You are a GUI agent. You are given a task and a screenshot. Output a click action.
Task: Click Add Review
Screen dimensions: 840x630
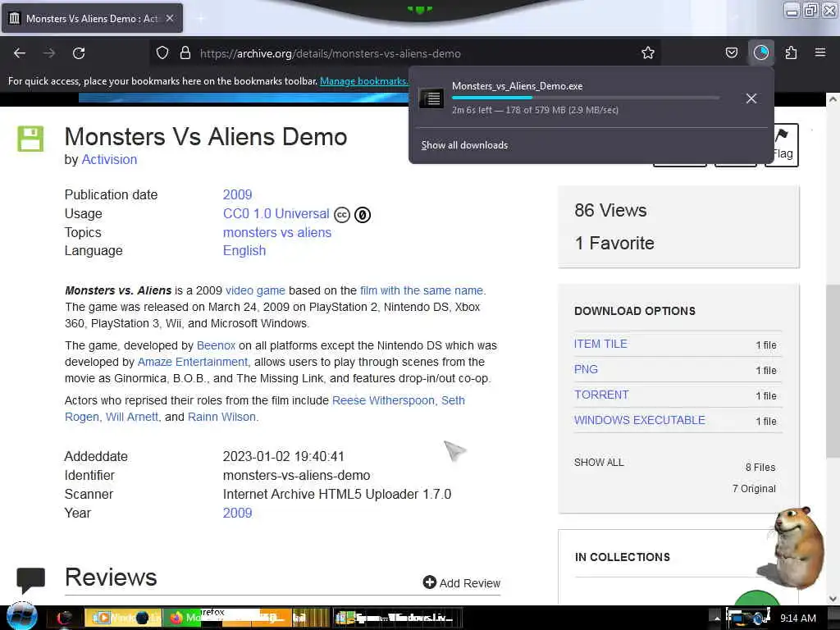pos(462,583)
